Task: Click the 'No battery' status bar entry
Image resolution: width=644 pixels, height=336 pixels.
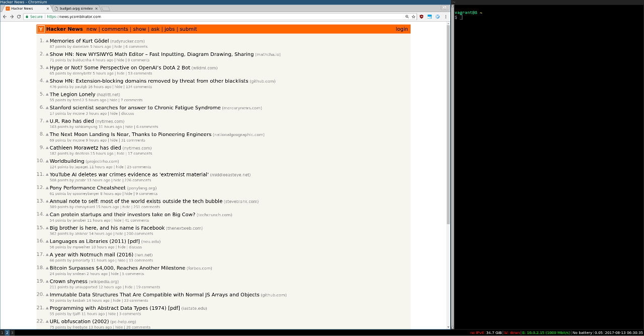Action: (x=582, y=333)
